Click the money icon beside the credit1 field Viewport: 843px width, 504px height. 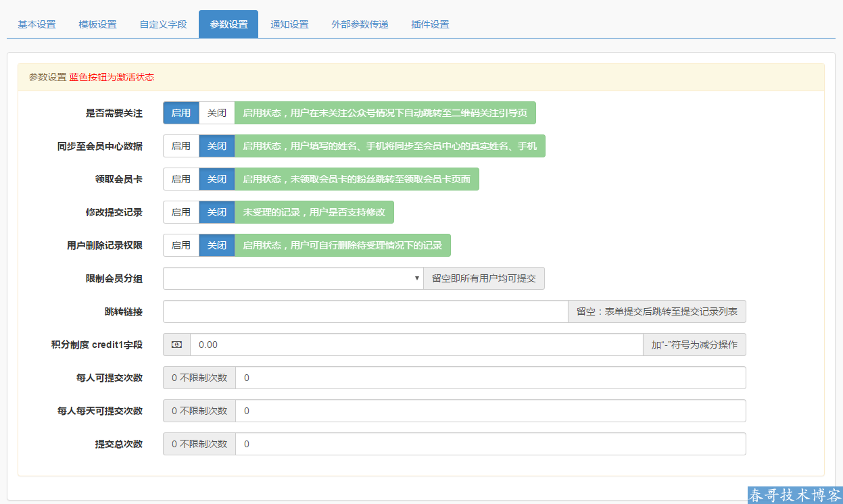point(176,345)
